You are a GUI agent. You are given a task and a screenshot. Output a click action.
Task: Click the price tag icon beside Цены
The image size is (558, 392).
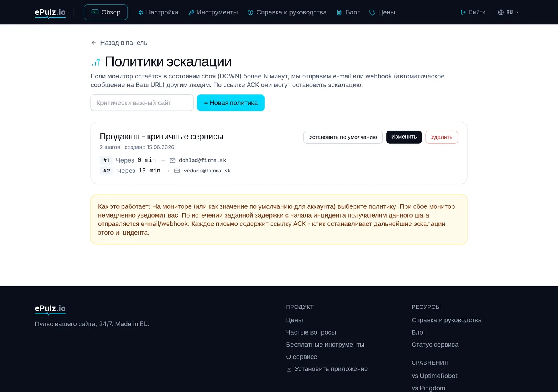372,12
